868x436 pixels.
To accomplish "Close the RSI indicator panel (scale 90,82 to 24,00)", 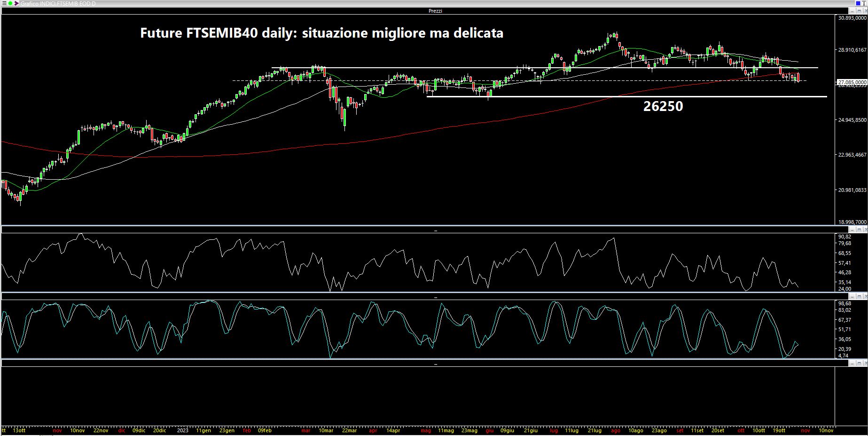I will click(x=864, y=230).
